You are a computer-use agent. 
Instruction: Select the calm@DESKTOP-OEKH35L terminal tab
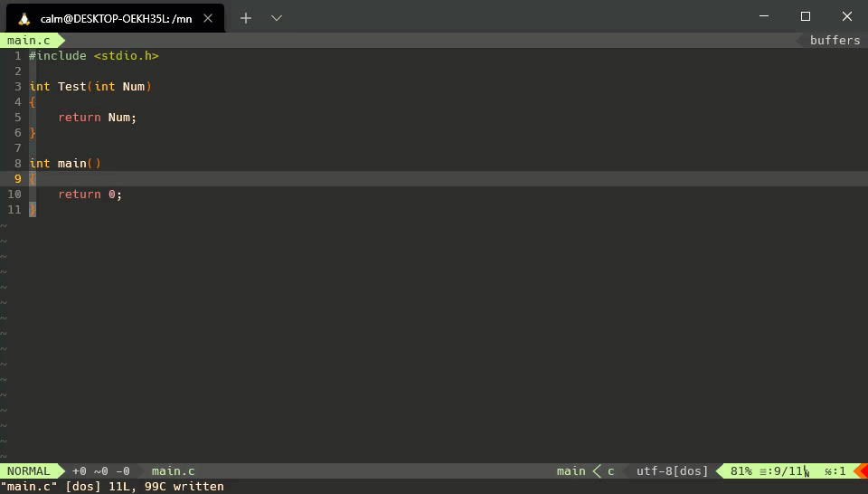tap(115, 18)
